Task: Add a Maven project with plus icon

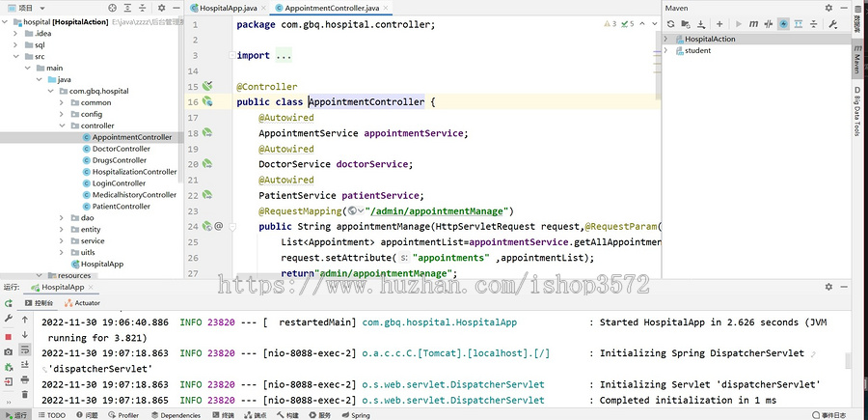Action: 719,24
